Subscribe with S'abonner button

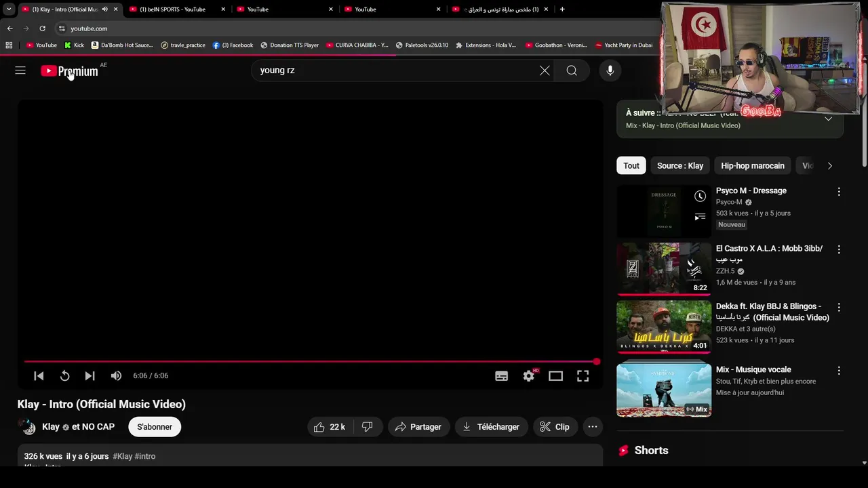pos(155,427)
